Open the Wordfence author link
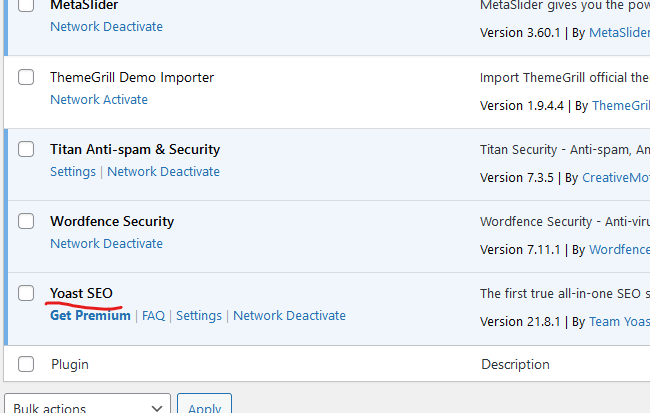 click(x=619, y=250)
